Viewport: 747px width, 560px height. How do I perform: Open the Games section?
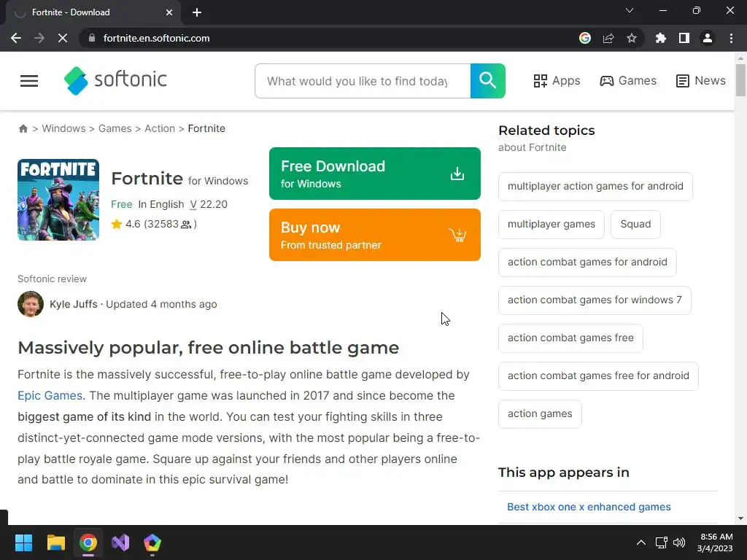pyautogui.click(x=628, y=81)
